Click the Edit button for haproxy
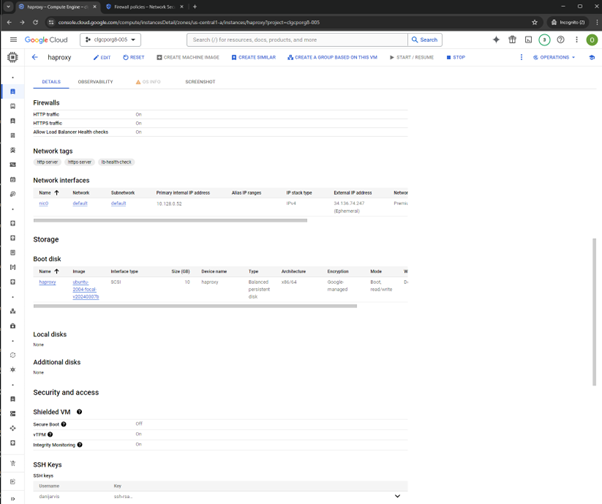Viewport: 602px width, 504px height. point(102,57)
